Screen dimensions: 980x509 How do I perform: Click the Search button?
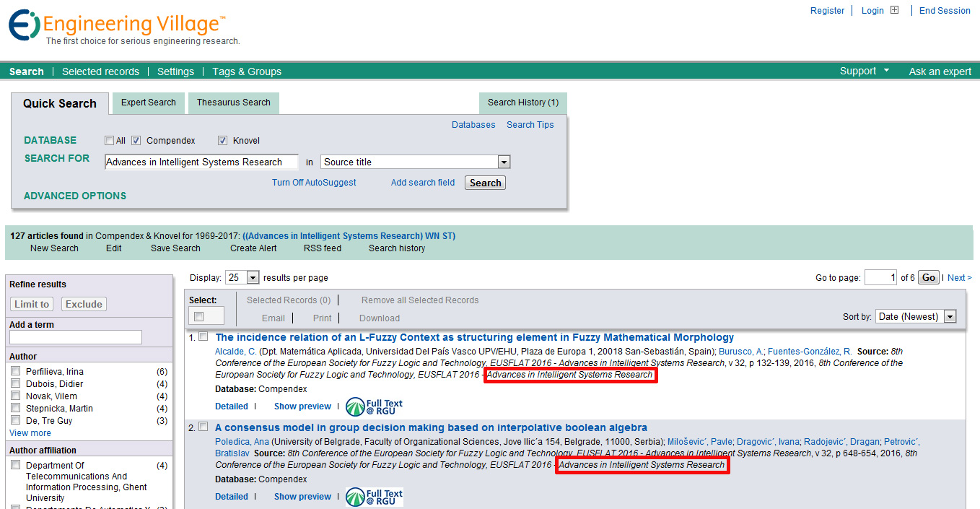tap(486, 183)
